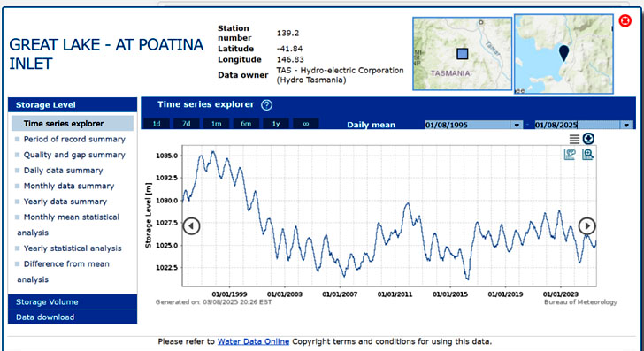This screenshot has width=644, height=351.
Task: Click the chart annotation tool icon
Action: tap(570, 155)
